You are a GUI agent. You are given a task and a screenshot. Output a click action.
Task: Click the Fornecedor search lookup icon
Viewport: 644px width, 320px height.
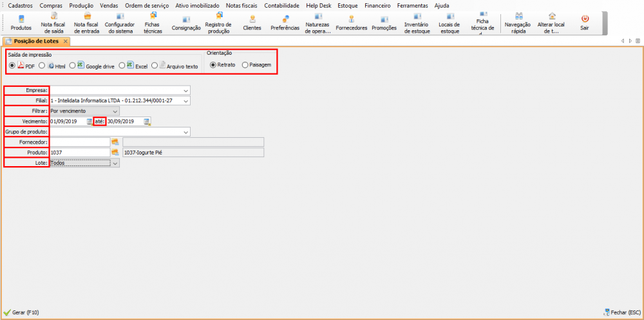pyautogui.click(x=115, y=142)
